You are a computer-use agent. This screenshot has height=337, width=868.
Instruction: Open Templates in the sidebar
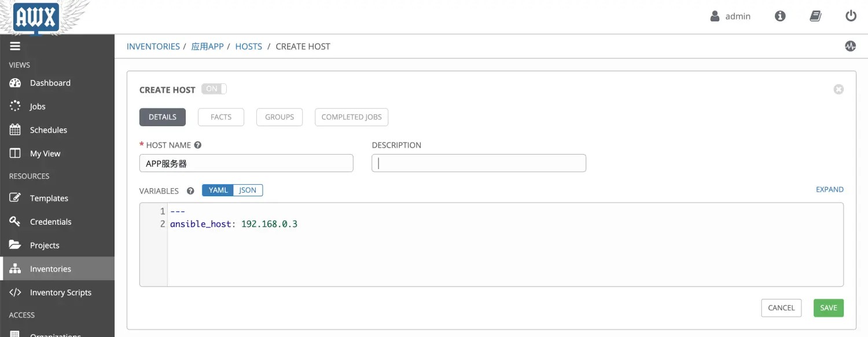coord(49,198)
